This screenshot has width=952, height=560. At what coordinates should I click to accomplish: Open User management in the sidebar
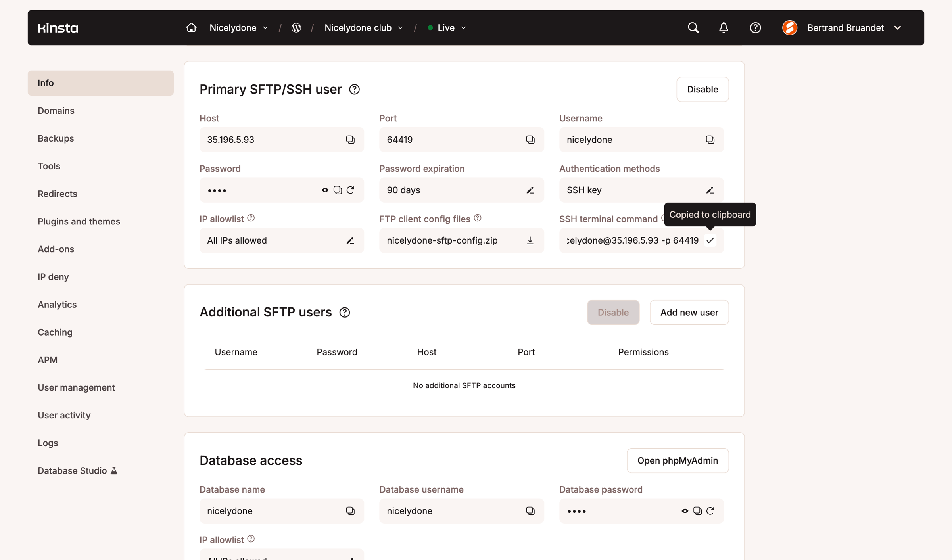(x=100, y=387)
